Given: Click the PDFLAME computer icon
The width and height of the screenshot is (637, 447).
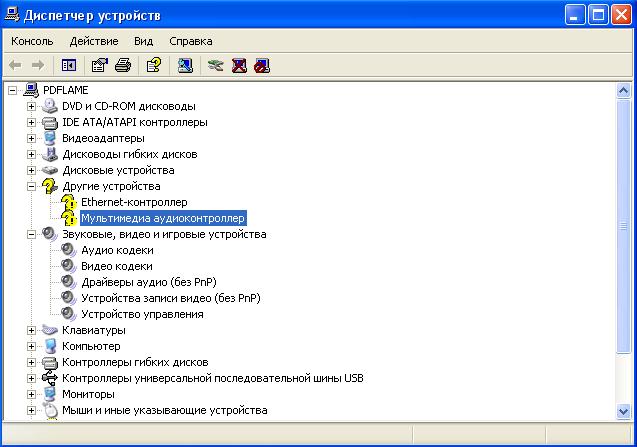Looking at the screenshot, I should pyautogui.click(x=31, y=90).
